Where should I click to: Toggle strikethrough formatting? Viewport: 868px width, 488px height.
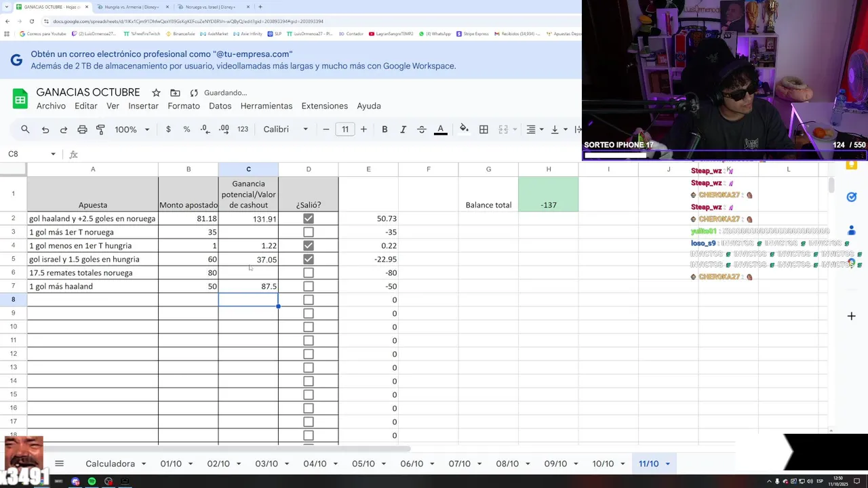pyautogui.click(x=421, y=129)
